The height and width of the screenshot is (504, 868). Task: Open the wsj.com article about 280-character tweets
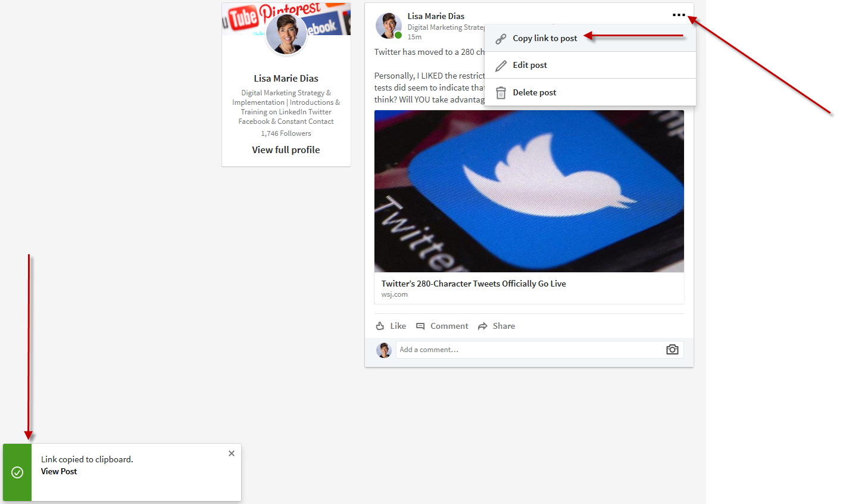(x=473, y=284)
